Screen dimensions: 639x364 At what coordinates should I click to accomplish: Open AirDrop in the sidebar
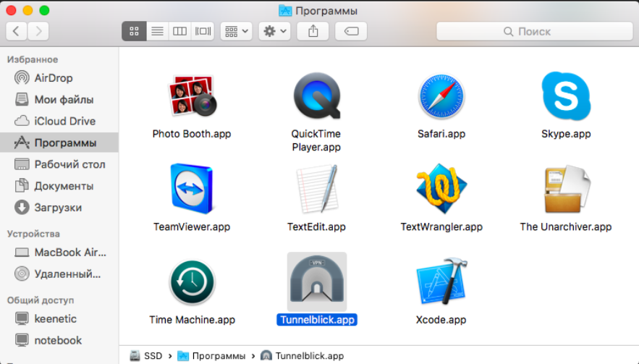coord(54,78)
